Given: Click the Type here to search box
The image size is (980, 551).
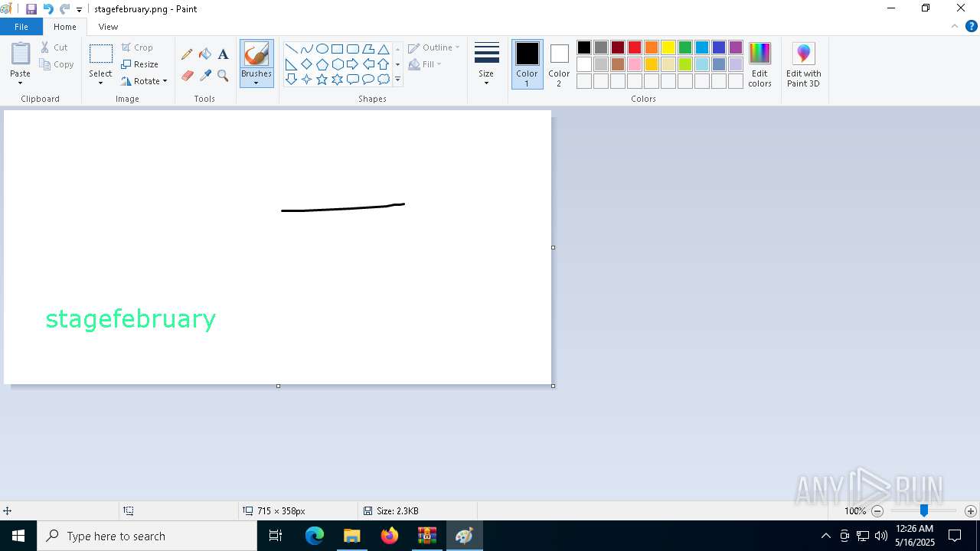Looking at the screenshot, I should click(147, 536).
